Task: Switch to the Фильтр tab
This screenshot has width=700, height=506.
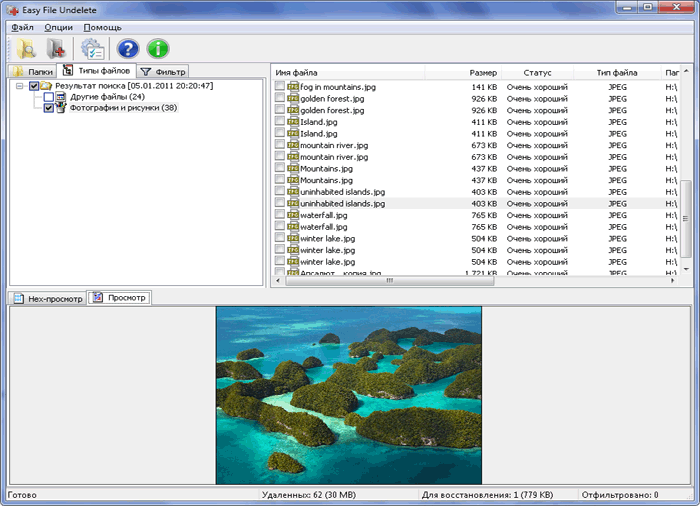Action: [x=162, y=71]
